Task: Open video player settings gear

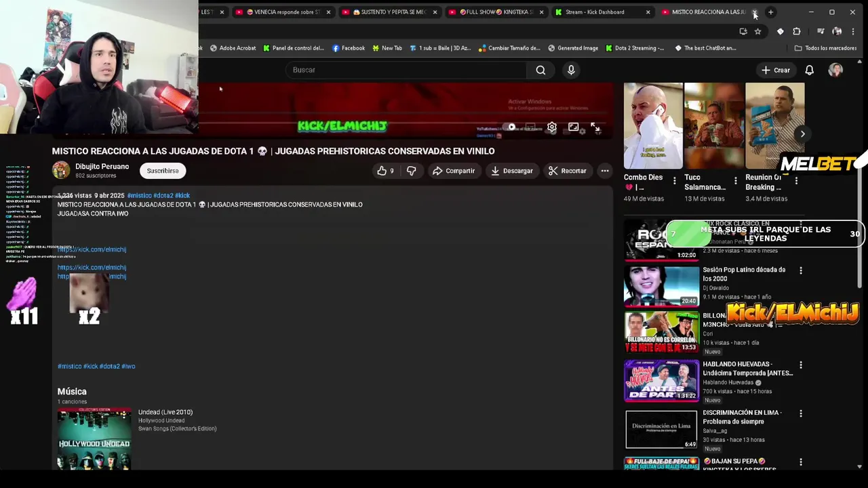Action: [x=552, y=127]
